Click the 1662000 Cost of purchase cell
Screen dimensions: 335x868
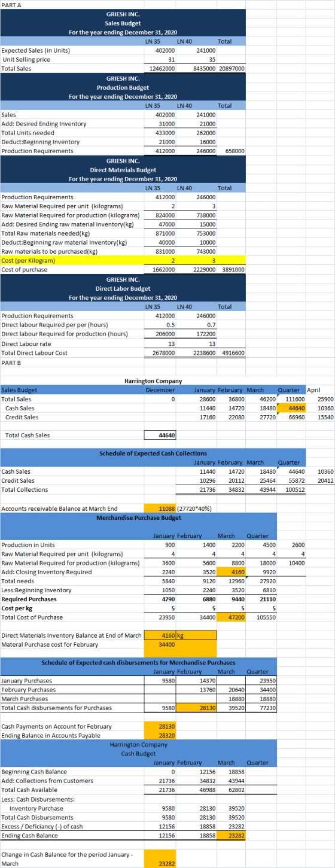163,269
